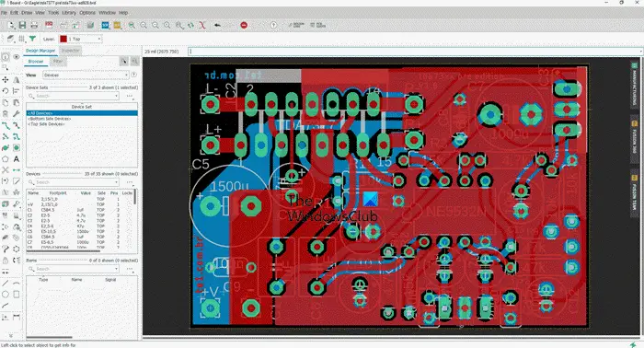
Task: Select the Change (wrench) tool
Action: (x=17, y=114)
